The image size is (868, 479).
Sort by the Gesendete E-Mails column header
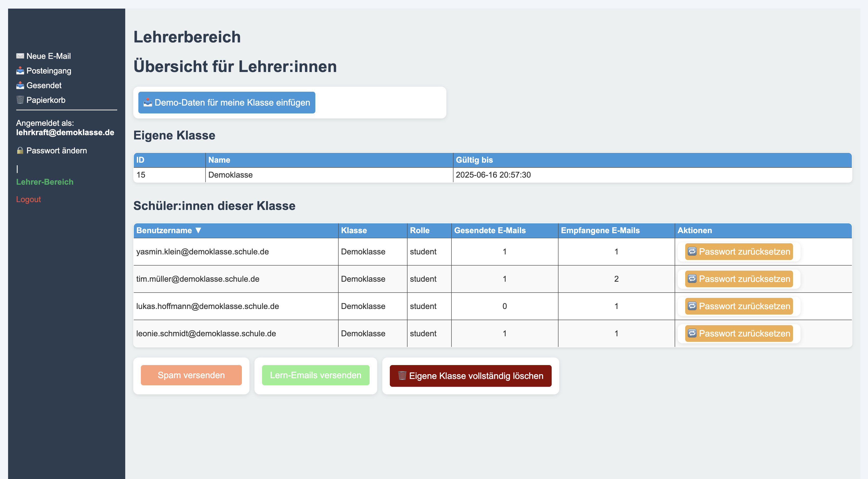[490, 230]
